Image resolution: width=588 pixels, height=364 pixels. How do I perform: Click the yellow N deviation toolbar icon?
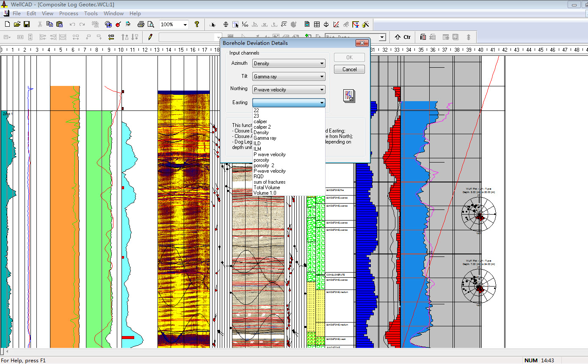[x=356, y=24]
